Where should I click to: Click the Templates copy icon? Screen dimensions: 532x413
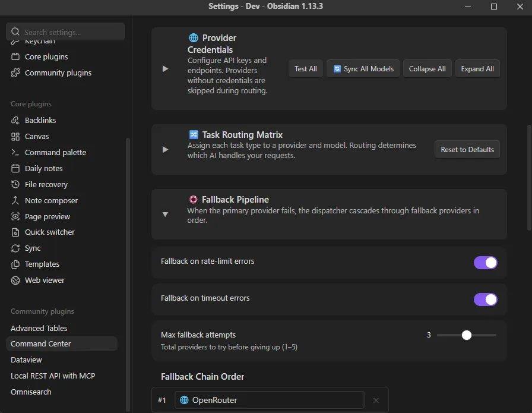(15, 264)
